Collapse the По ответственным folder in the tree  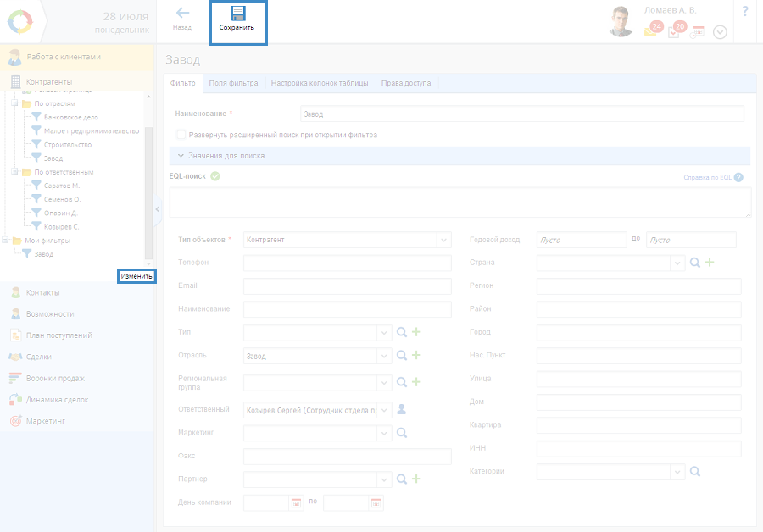[14, 172]
